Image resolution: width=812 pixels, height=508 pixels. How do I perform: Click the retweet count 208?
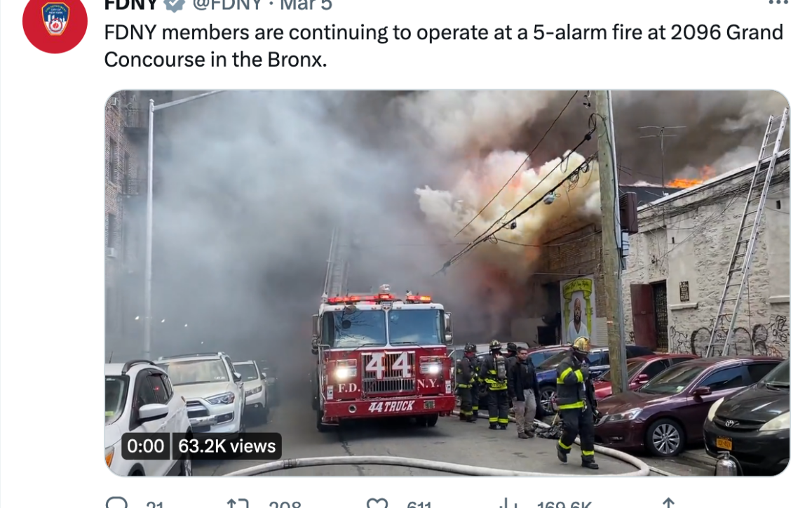(x=285, y=504)
